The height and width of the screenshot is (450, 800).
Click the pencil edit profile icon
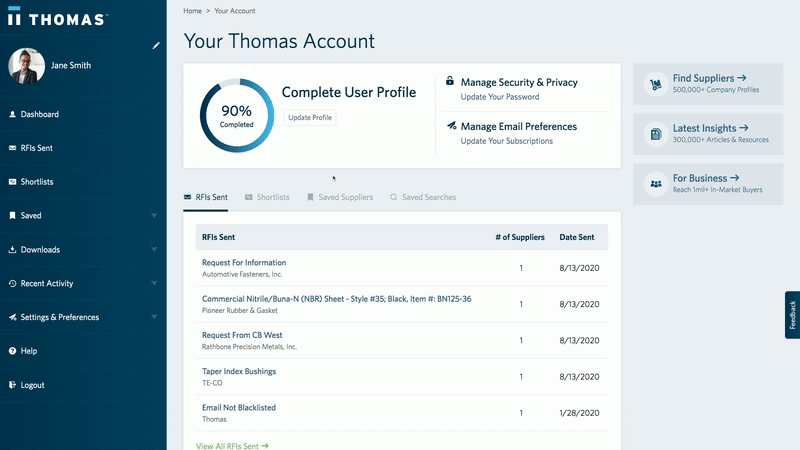155,45
